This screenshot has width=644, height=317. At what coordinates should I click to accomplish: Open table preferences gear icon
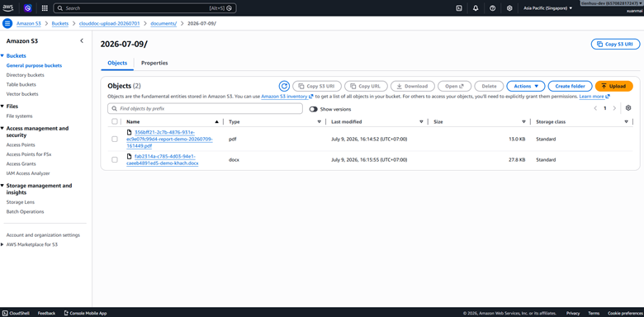[x=628, y=108]
